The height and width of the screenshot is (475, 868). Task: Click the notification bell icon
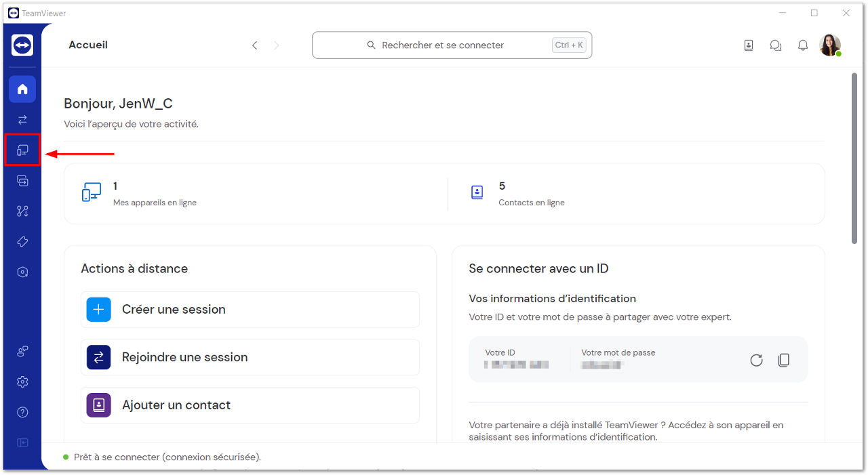coord(803,45)
